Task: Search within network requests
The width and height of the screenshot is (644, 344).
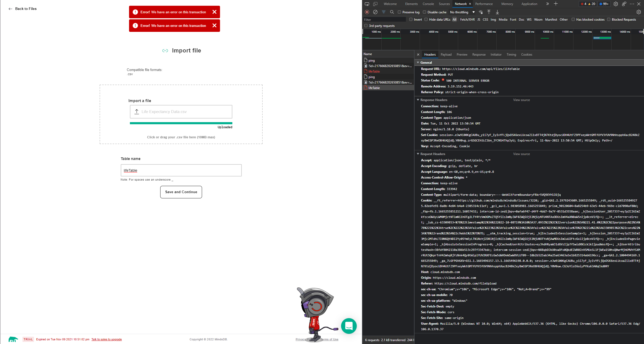Action: pos(392,12)
